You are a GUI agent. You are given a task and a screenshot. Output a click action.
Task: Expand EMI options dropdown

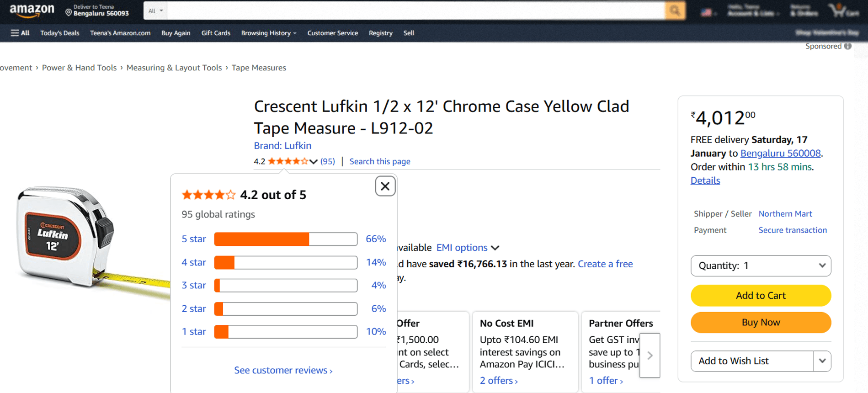(x=468, y=248)
